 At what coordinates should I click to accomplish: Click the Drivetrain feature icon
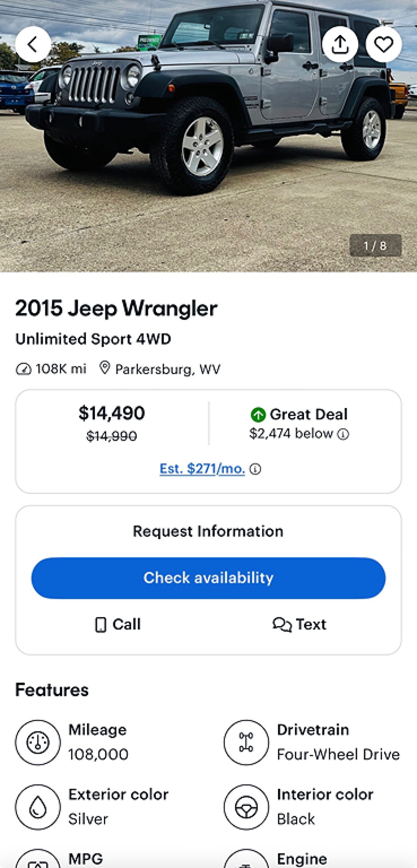tap(246, 742)
